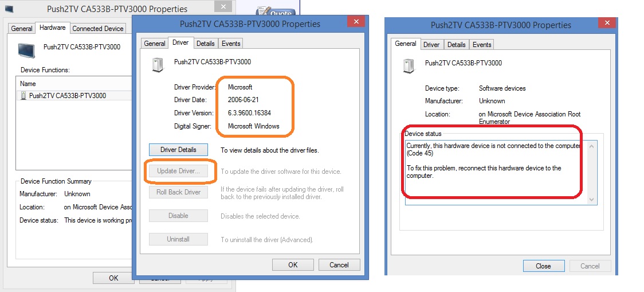Viewport: 644px width, 292px height.
Task: Click the Roll Back Driver button
Action: pyautogui.click(x=178, y=192)
